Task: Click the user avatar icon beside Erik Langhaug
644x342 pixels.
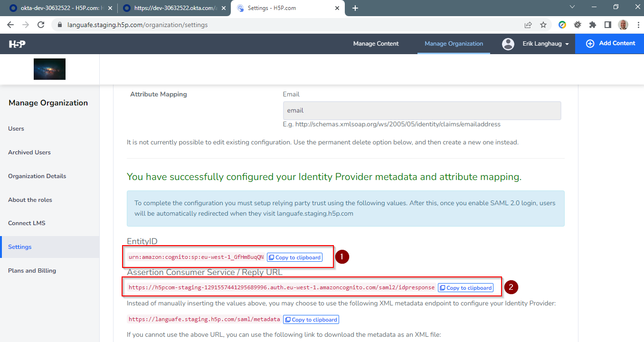Action: tap(508, 44)
